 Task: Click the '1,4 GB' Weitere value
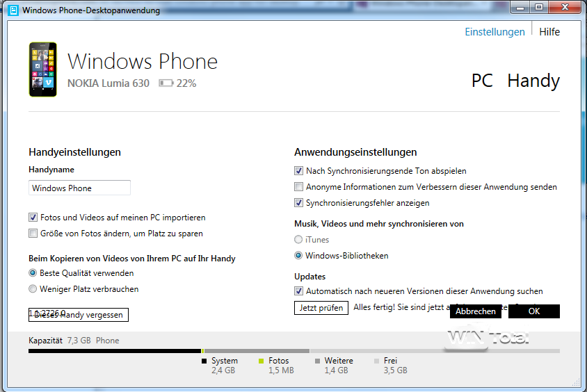point(336,370)
